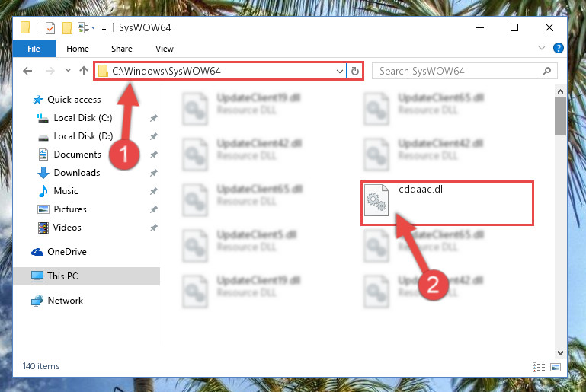Screen dimensions: 586x392
Task: Click the 140 items status text
Action: coord(41,366)
